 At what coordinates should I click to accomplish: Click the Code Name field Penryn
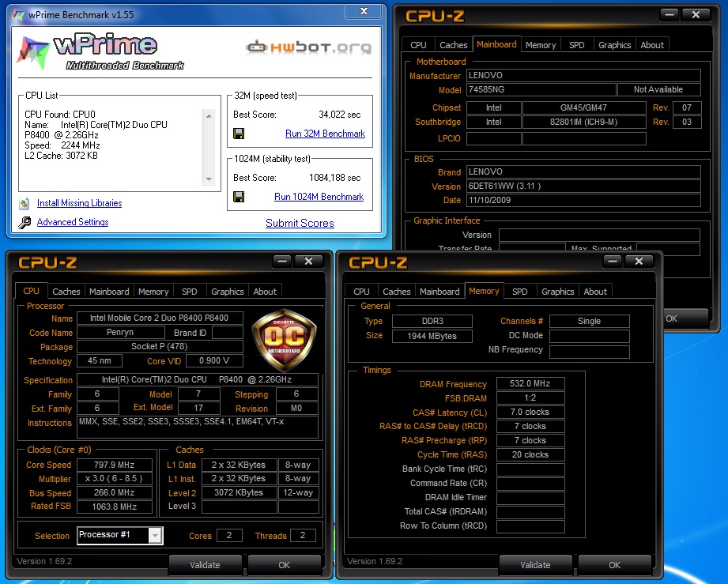pyautogui.click(x=120, y=333)
